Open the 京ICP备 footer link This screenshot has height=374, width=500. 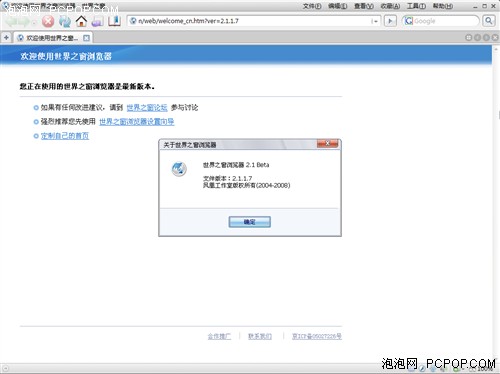tap(317, 336)
